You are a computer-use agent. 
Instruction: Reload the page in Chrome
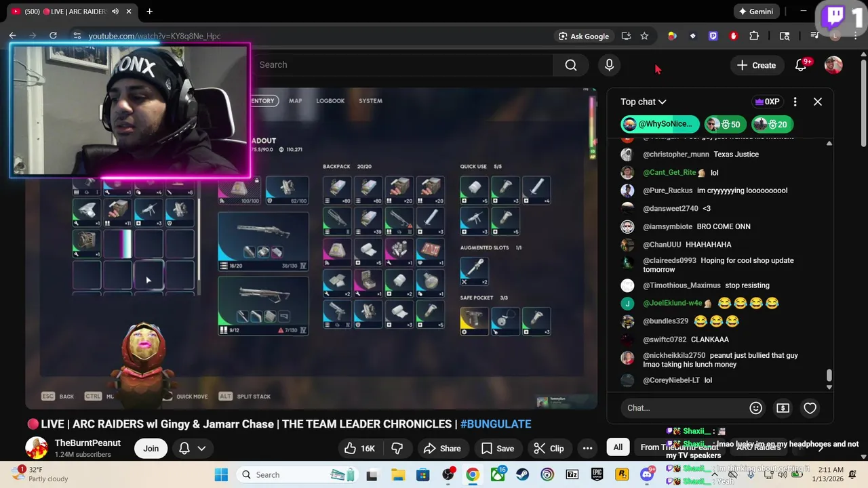point(53,36)
